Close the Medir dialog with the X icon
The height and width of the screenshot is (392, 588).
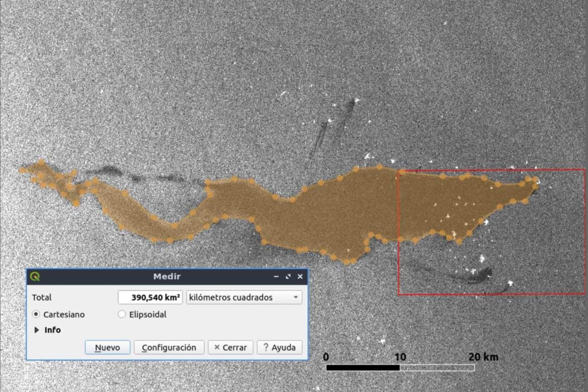[x=300, y=277]
